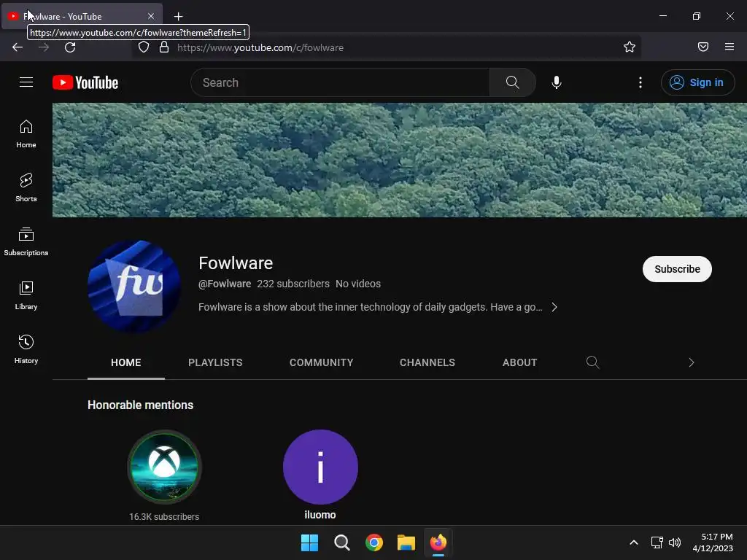The image size is (747, 560).
Task: Switch to the CHANNELS tab
Action: [427, 362]
